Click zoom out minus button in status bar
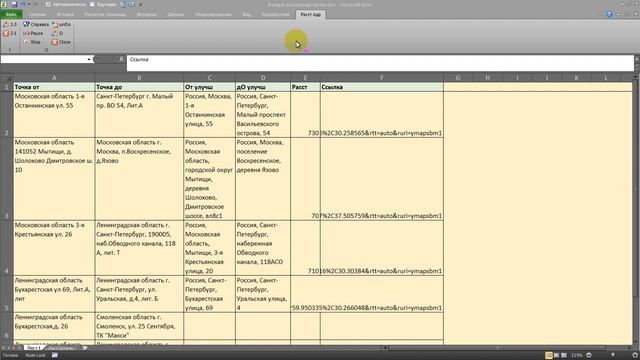Image resolution: width=640 pixels, height=360 pixels. click(589, 356)
